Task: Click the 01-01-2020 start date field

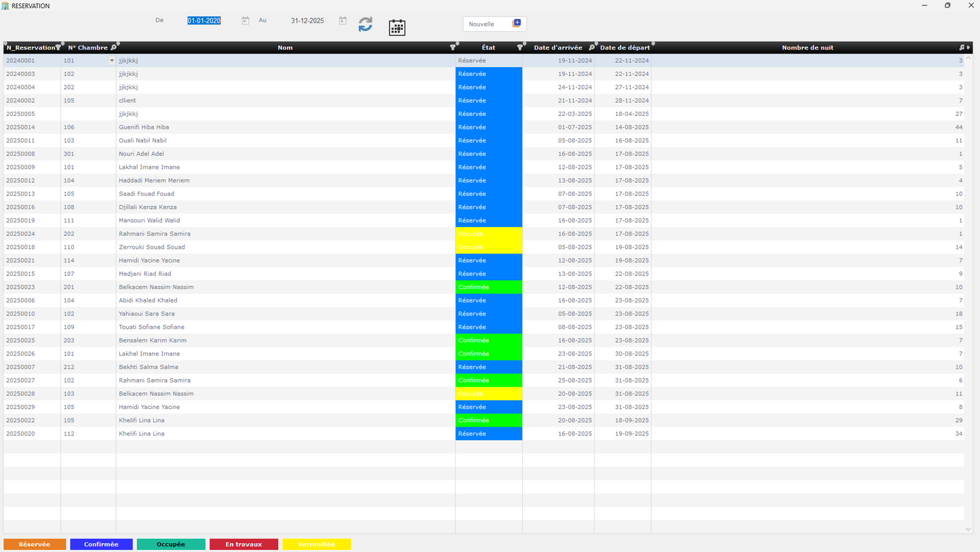Action: 204,21
